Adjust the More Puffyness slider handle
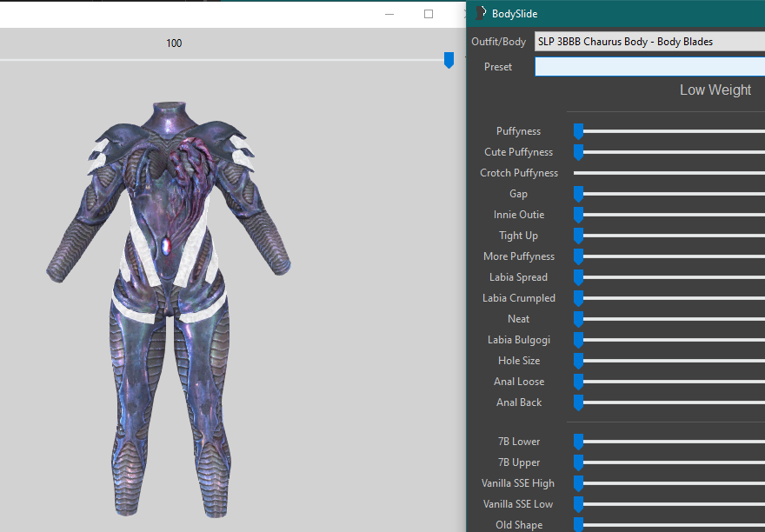Screen dimensions: 765x532 point(579,256)
